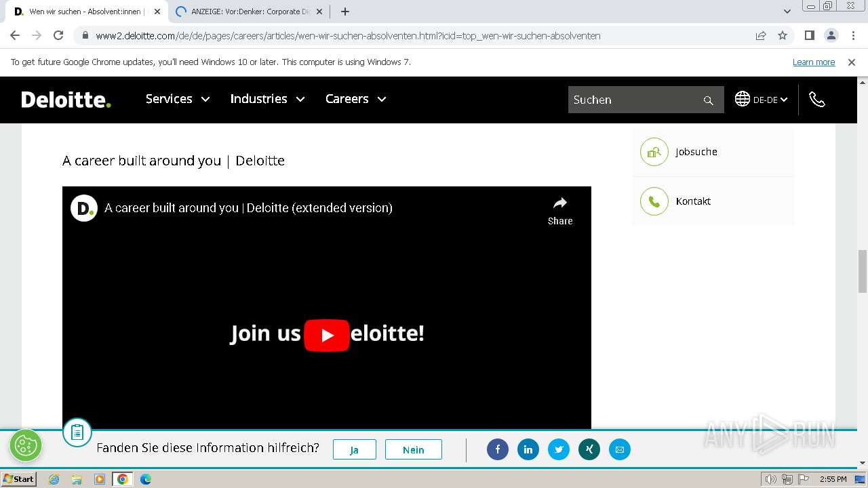Open the Chrome profile menu
The width and height of the screenshot is (868, 488).
[x=831, y=36]
